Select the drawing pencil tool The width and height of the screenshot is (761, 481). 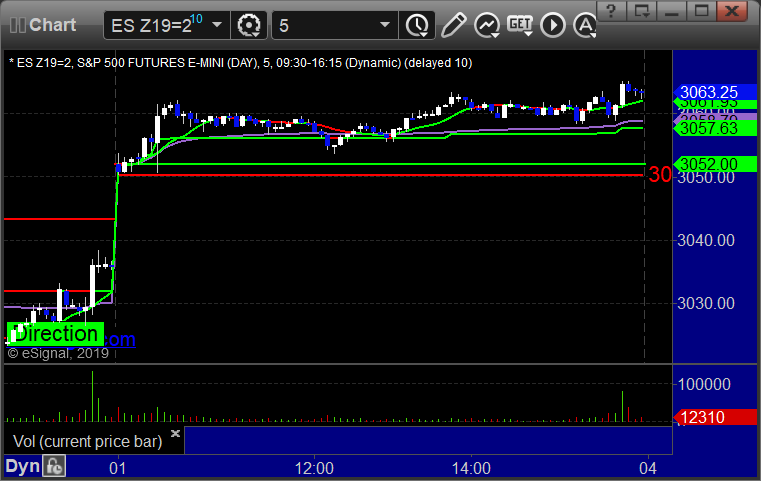tap(453, 25)
